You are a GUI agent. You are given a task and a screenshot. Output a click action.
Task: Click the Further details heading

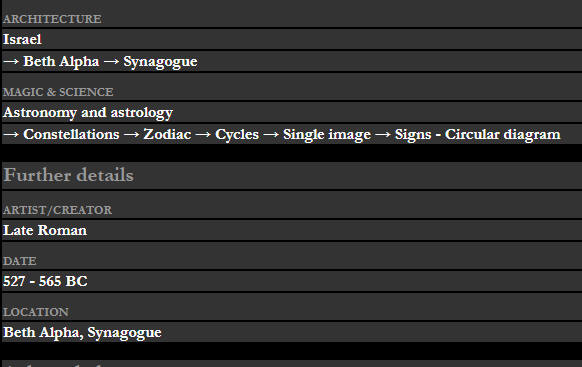pyautogui.click(x=69, y=175)
